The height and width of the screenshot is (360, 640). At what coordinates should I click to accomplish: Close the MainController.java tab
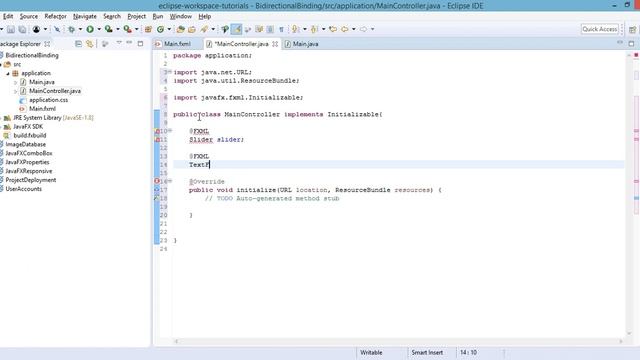tap(275, 44)
